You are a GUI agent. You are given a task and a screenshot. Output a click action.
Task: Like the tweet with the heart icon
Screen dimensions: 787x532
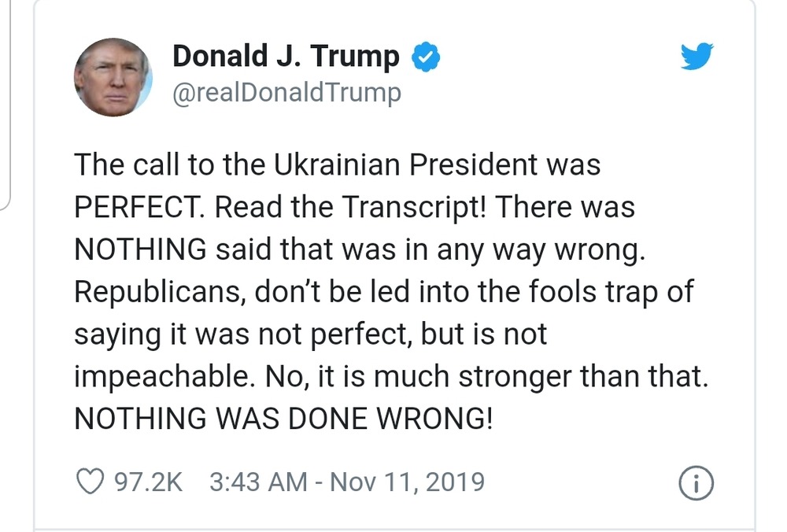92,482
